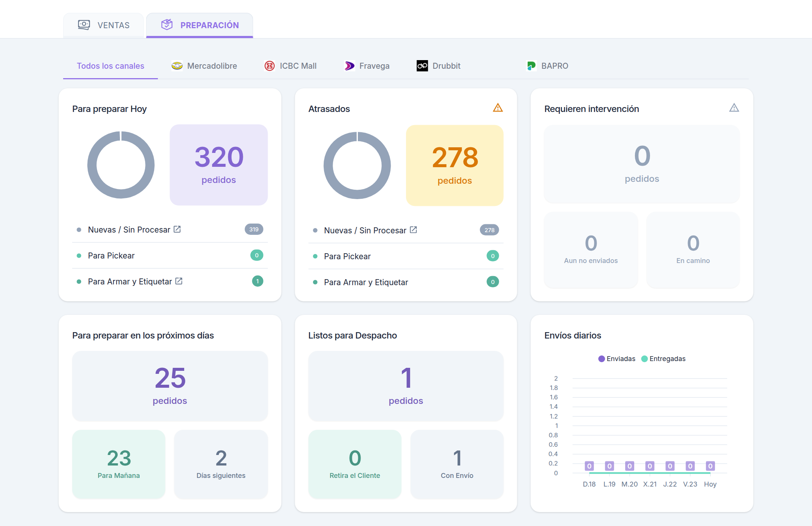Click the BAPRO green logo
This screenshot has height=526, width=812.
coord(531,66)
